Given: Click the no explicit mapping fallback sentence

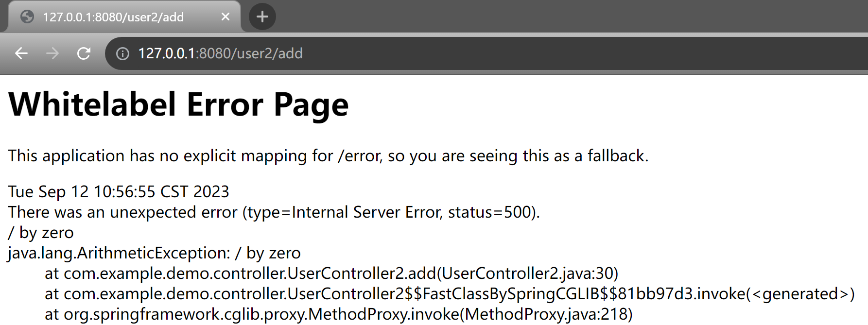Looking at the screenshot, I should point(329,156).
